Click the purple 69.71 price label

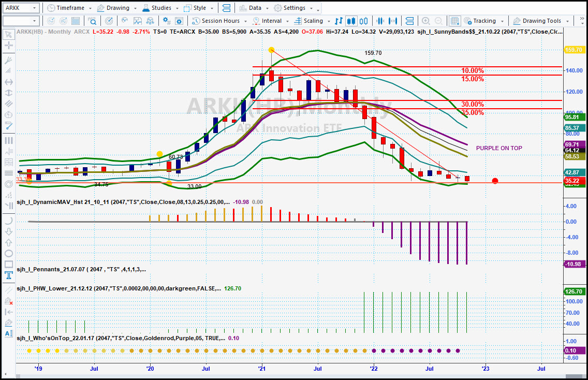(575, 144)
